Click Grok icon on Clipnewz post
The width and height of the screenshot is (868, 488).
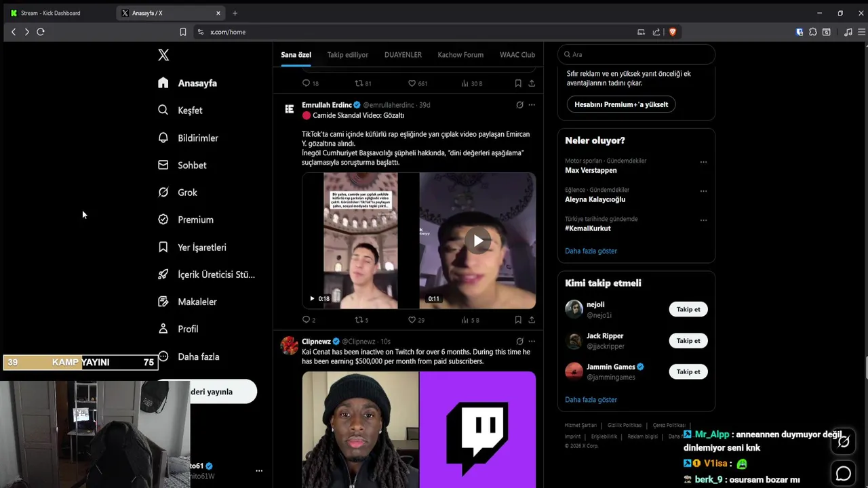coord(519,342)
